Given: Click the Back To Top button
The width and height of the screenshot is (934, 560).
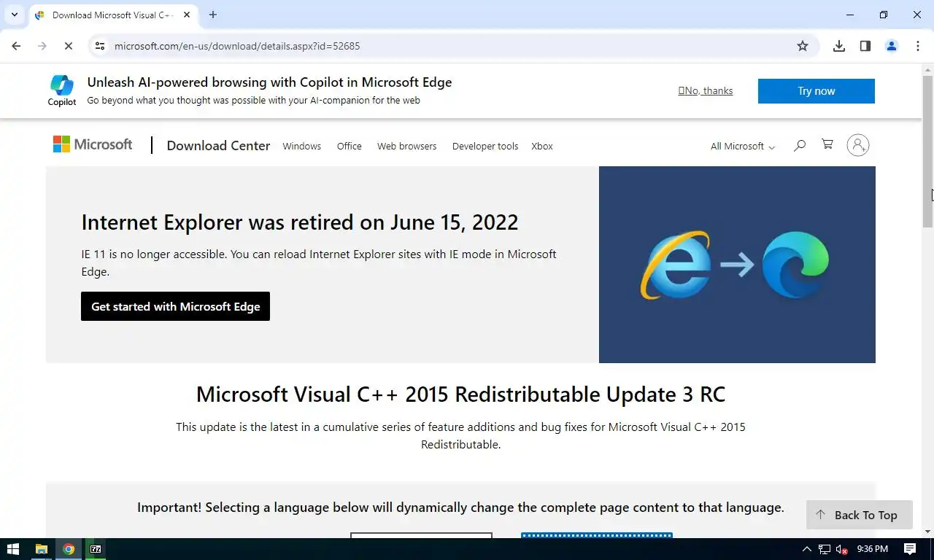Looking at the screenshot, I should 860,515.
